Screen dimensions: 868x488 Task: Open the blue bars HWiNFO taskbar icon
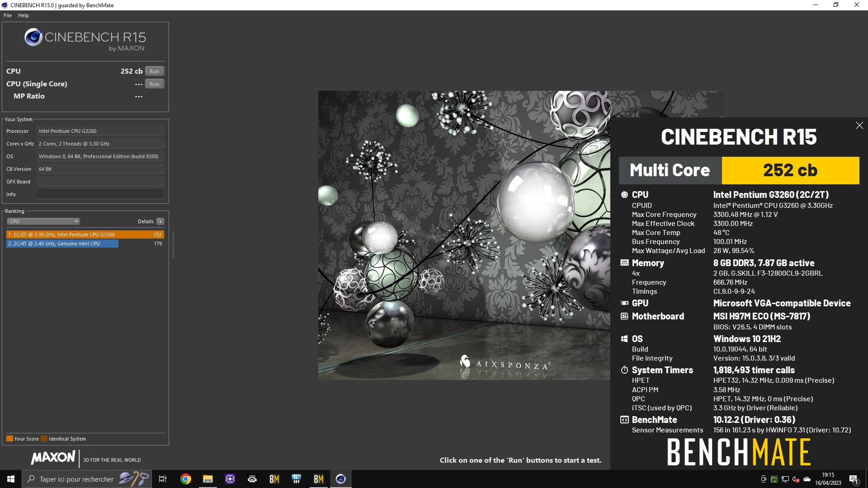tap(297, 479)
